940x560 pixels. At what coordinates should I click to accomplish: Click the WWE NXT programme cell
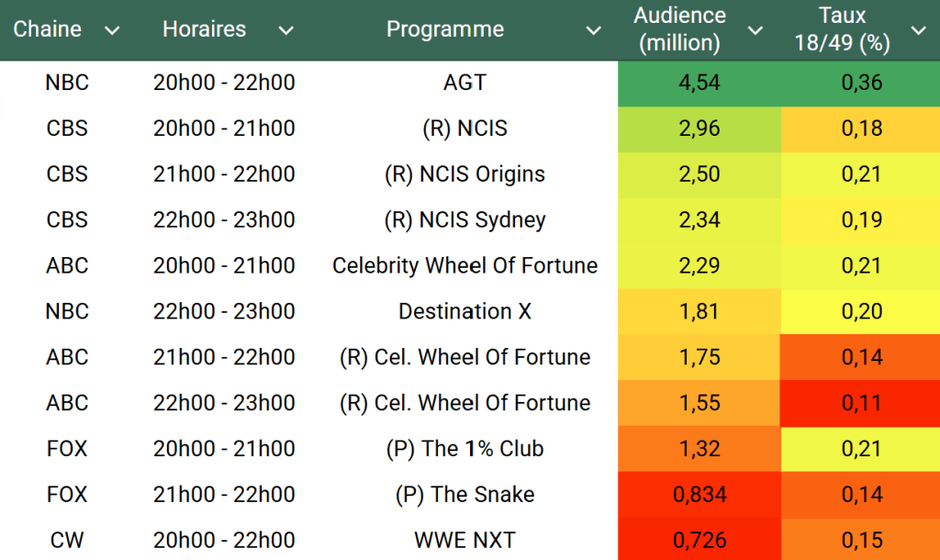464,540
